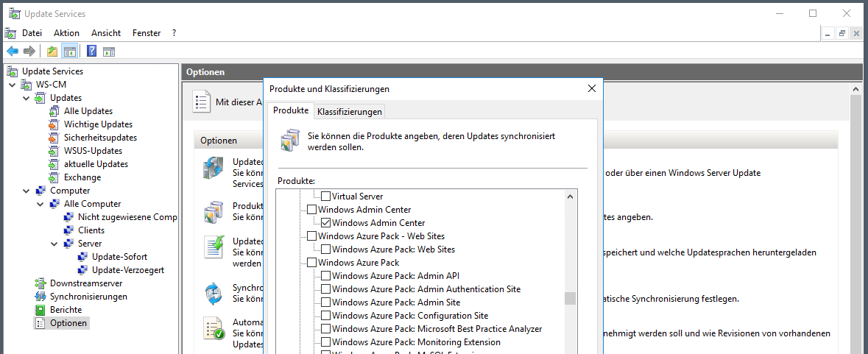The width and height of the screenshot is (868, 354).
Task: Click the WS-CM server icon
Action: point(26,85)
